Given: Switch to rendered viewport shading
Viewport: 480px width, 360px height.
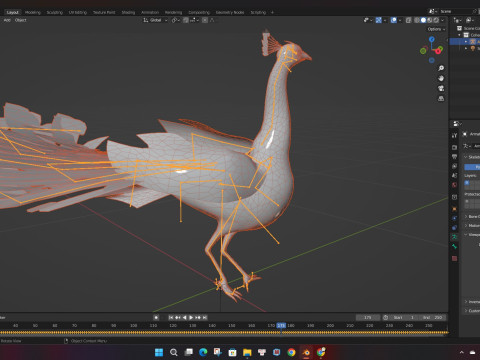Looking at the screenshot, I should tap(436, 20).
